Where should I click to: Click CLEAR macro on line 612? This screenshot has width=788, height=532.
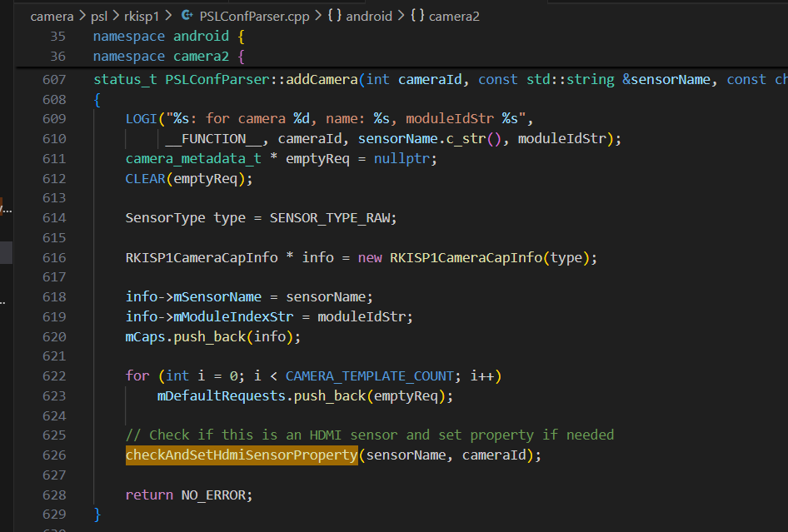click(x=145, y=178)
